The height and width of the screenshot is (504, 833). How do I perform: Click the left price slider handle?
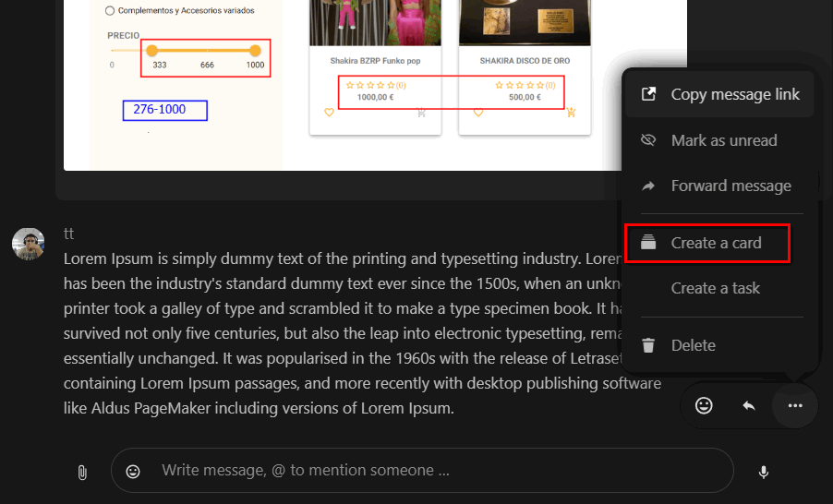[152, 51]
